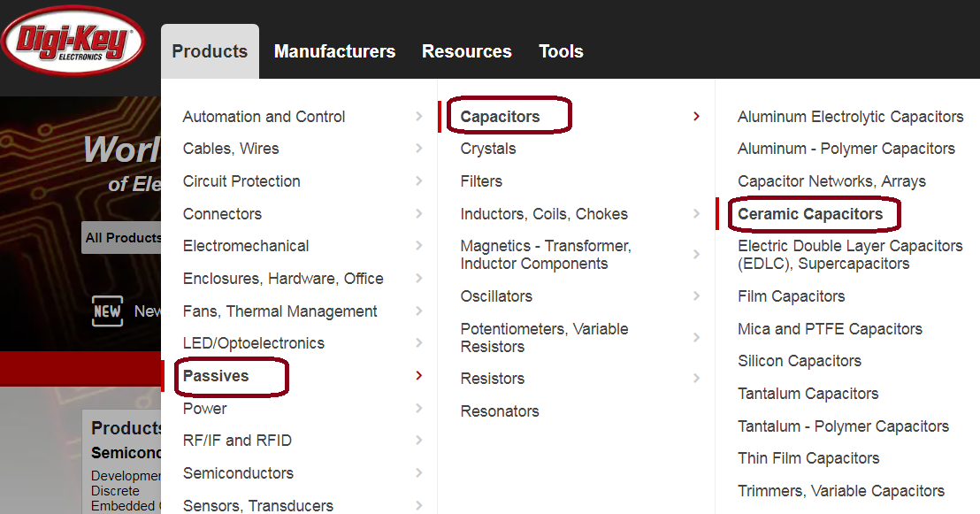The height and width of the screenshot is (514, 980).
Task: Click Circuit Protection category
Action: [x=241, y=180]
